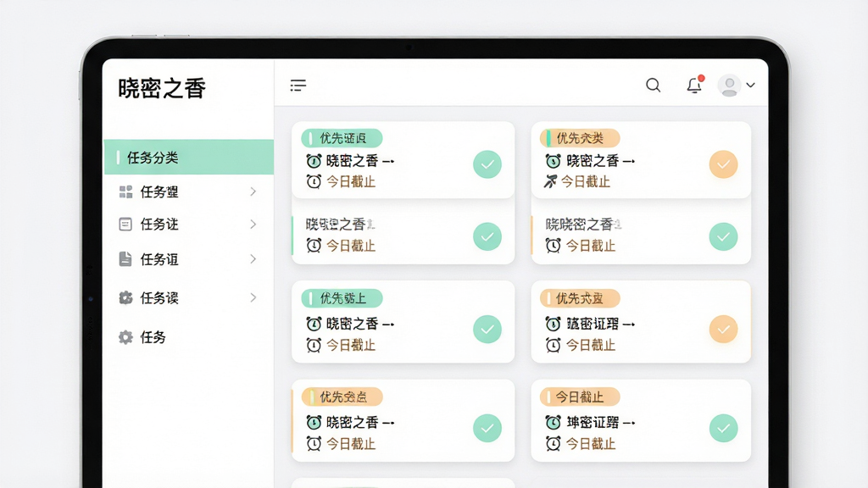Click the orange 今日截止 tag above 坤密证
The height and width of the screenshot is (488, 868).
point(580,397)
